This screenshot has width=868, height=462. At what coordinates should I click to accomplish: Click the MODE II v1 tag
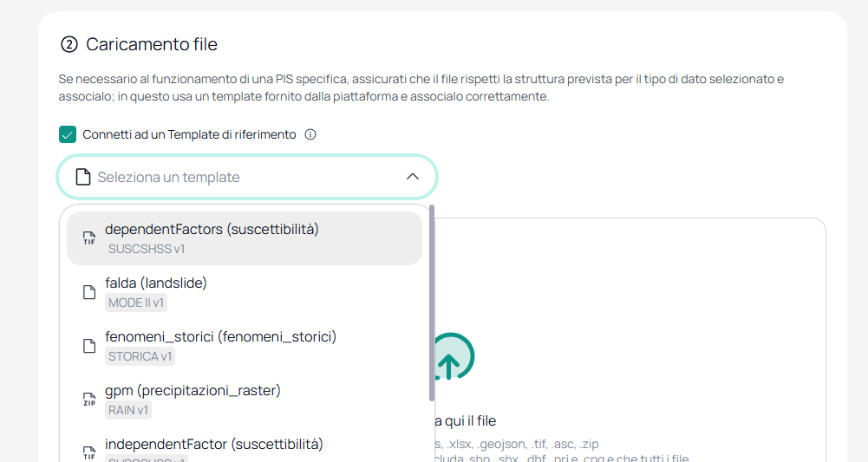[136, 303]
